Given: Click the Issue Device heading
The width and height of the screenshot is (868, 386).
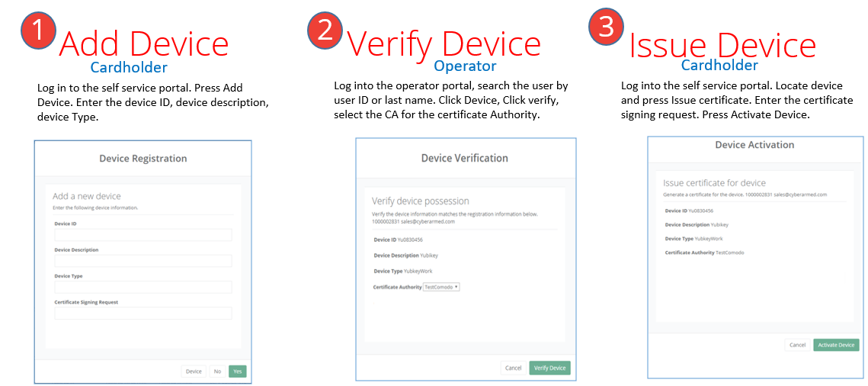Looking at the screenshot, I should click(x=722, y=44).
